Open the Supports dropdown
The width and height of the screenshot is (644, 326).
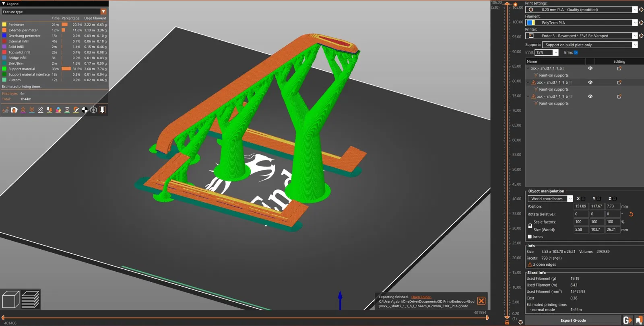tap(590, 45)
